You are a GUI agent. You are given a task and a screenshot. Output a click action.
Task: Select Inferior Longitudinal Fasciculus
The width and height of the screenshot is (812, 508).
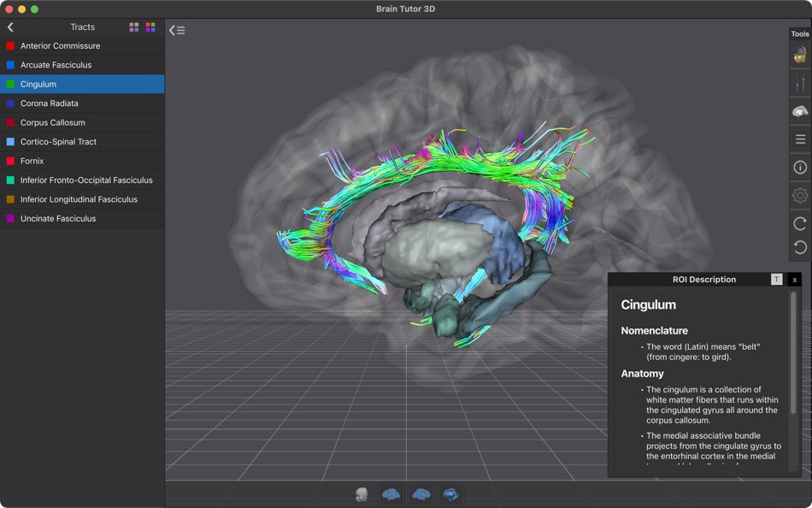82,199
